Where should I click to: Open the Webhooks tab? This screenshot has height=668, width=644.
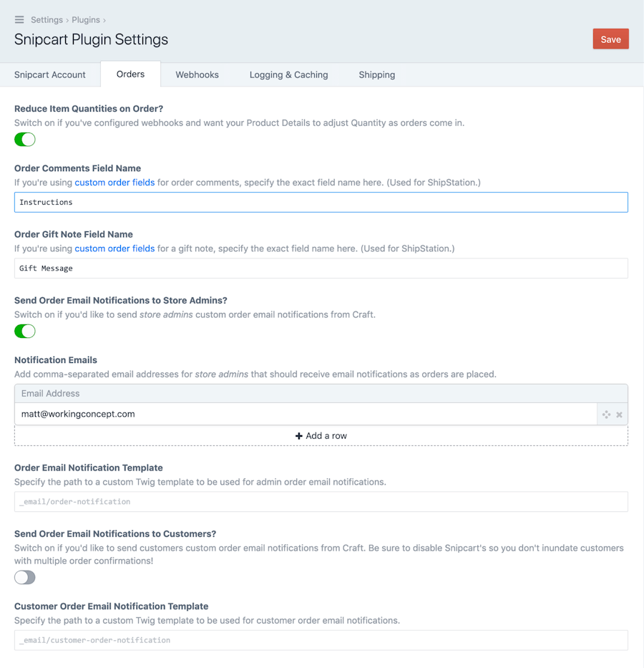[x=197, y=74]
